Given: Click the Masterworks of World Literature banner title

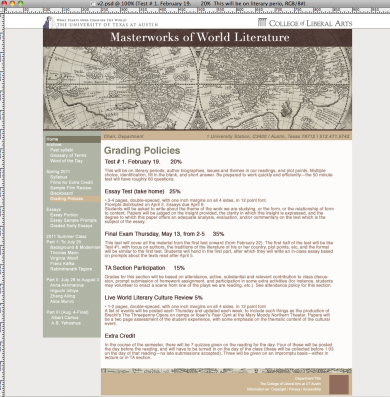Looking at the screenshot, I should click(200, 37).
